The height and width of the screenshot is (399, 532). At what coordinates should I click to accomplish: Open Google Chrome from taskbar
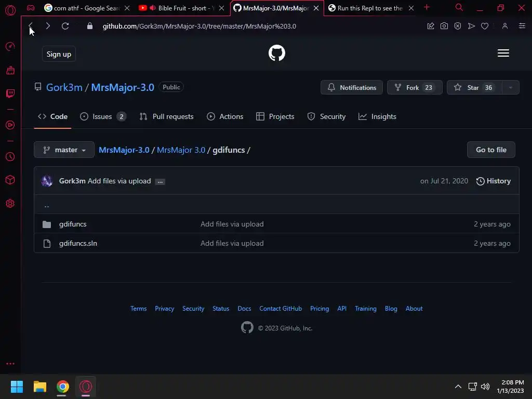coord(63,387)
